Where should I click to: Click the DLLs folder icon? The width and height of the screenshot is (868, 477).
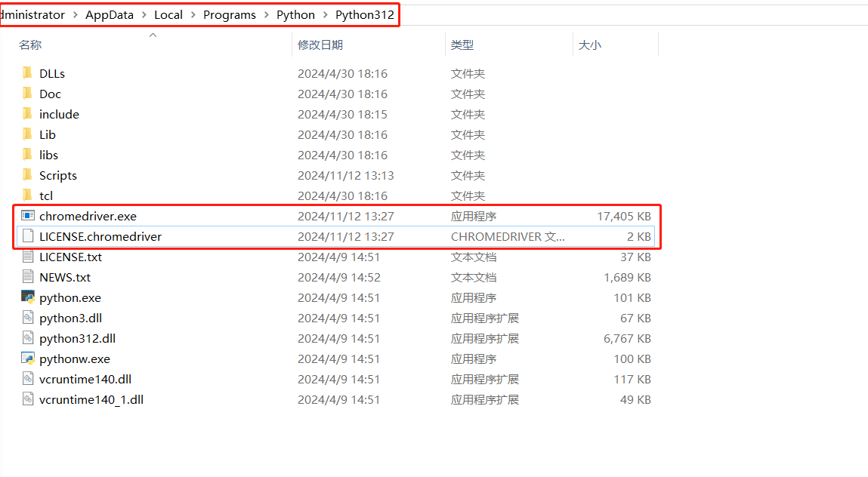pyautogui.click(x=28, y=73)
